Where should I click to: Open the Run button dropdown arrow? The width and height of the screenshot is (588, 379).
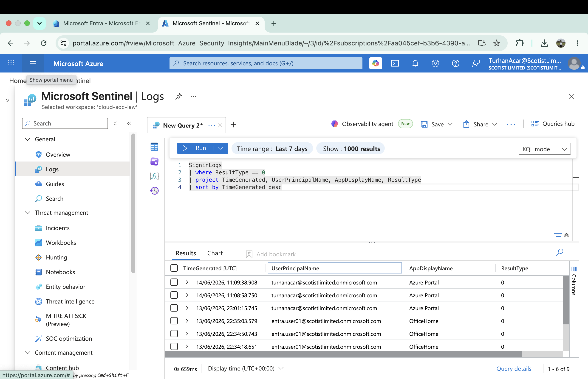pyautogui.click(x=221, y=148)
